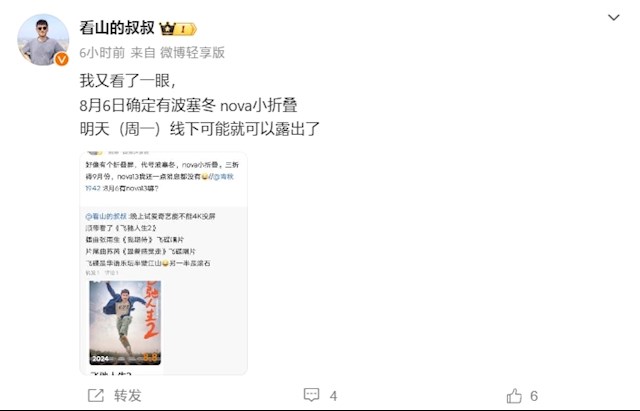Image resolution: width=640 pixels, height=411 pixels.
Task: Click the first line 我又看了一眼 text
Action: coord(128,80)
